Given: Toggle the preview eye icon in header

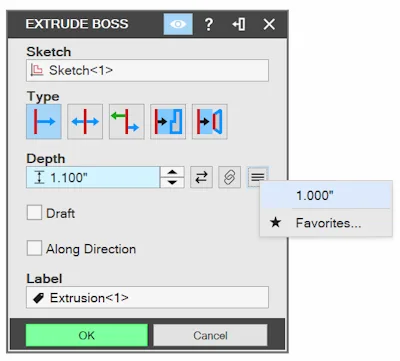Looking at the screenshot, I should (x=178, y=24).
